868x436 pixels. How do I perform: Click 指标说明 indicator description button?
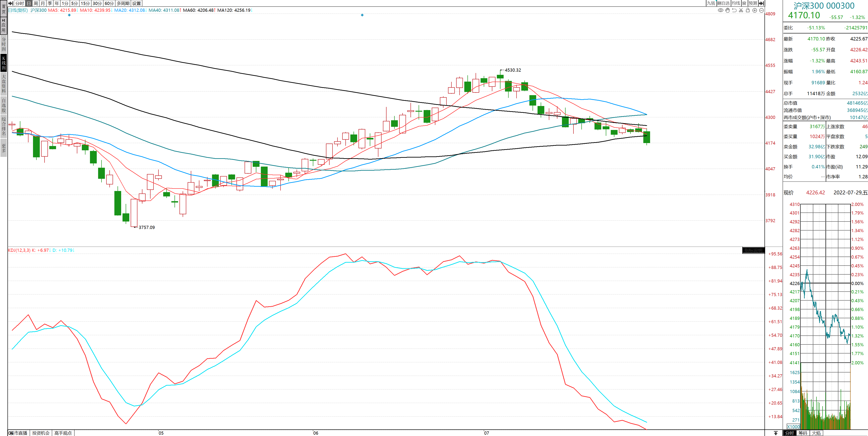pyautogui.click(x=753, y=250)
